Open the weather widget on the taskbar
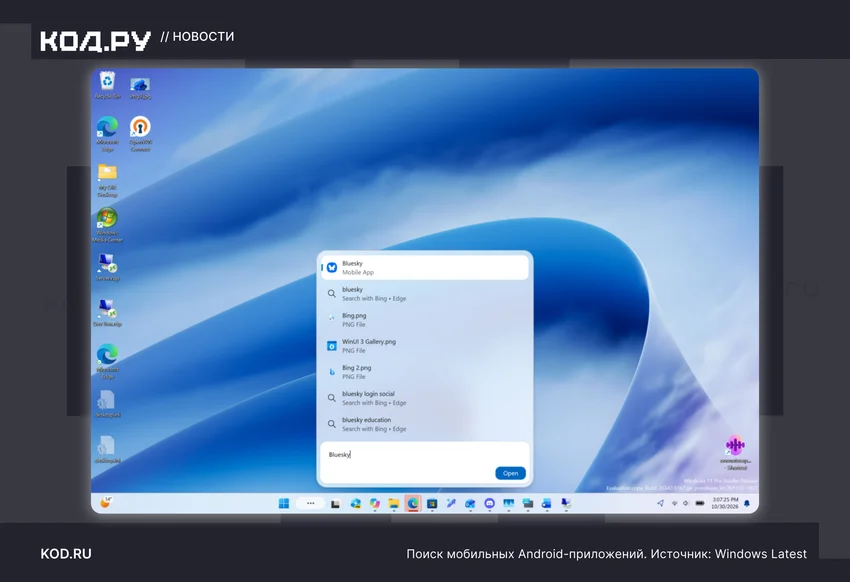850x582 pixels. [106, 503]
